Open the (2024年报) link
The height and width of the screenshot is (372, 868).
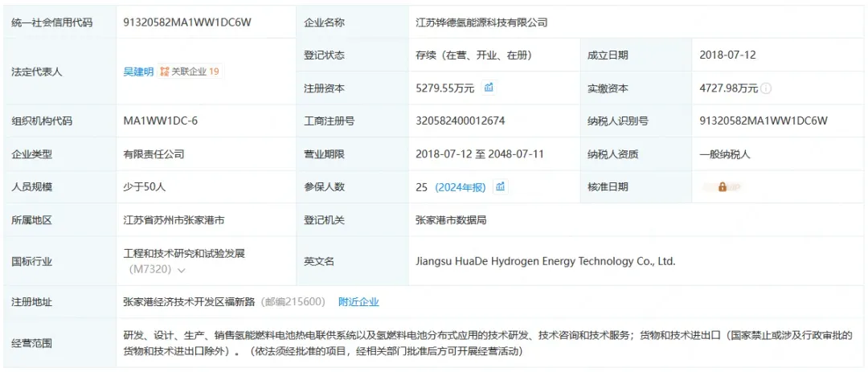click(x=460, y=187)
